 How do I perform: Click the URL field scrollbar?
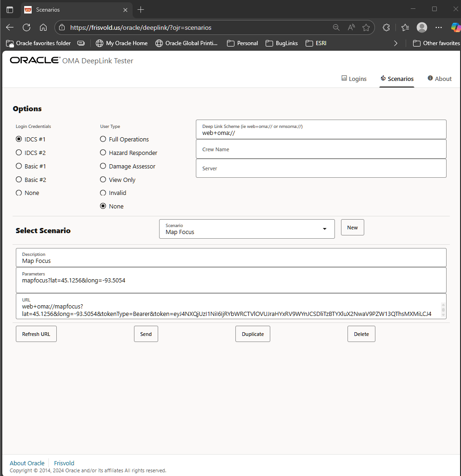443,310
